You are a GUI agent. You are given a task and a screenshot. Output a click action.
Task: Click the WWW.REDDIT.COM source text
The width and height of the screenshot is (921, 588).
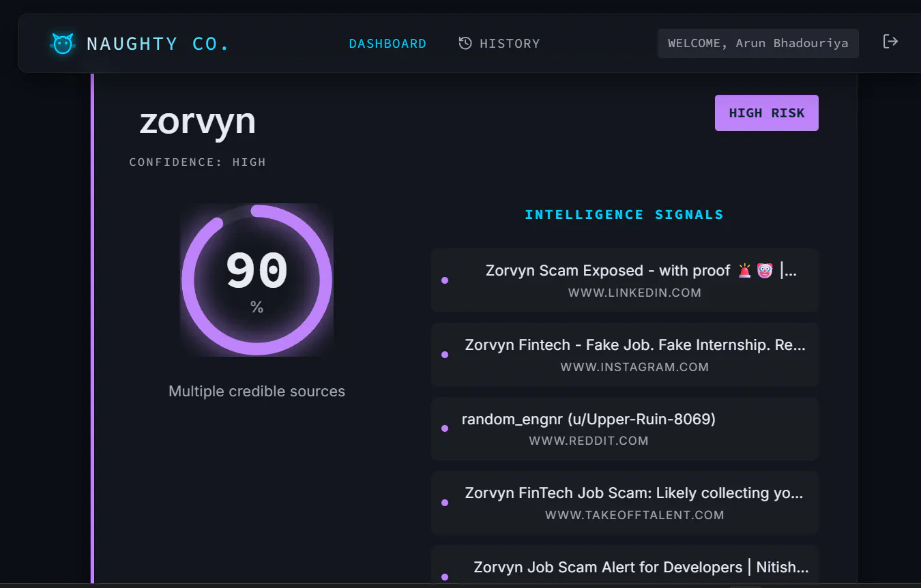[x=589, y=441]
